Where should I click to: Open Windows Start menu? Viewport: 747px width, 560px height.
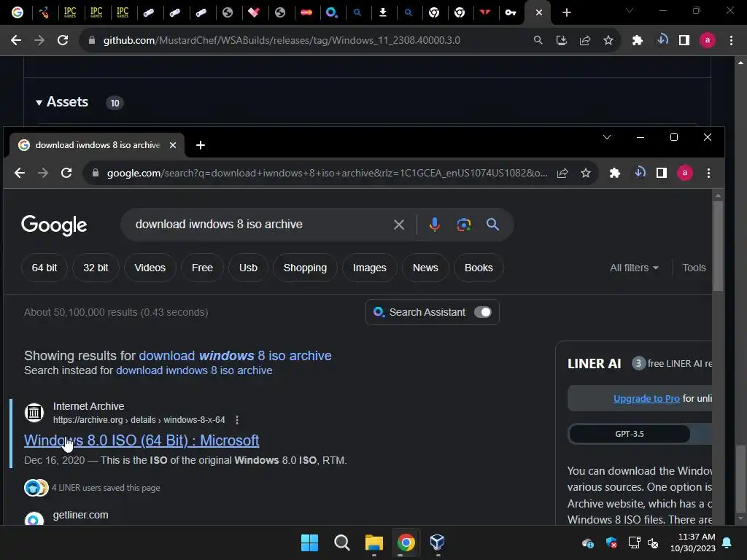pyautogui.click(x=309, y=542)
